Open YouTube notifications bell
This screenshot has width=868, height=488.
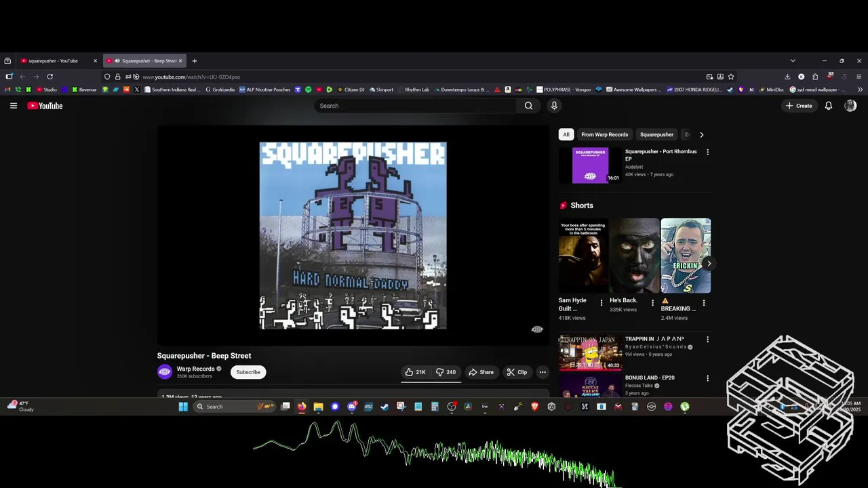pos(828,106)
